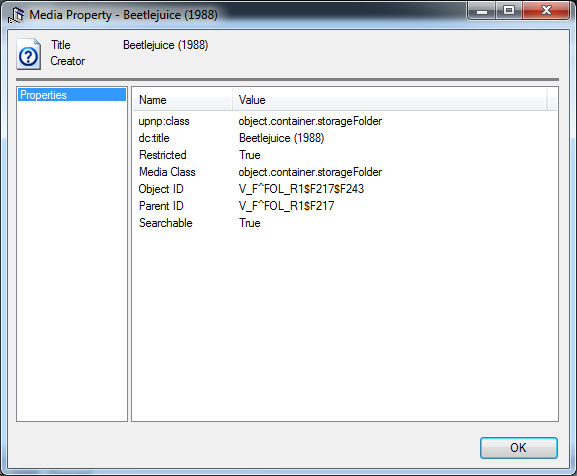
Task: Click dc:title value Beetlejuice (1988)
Action: pos(282,138)
